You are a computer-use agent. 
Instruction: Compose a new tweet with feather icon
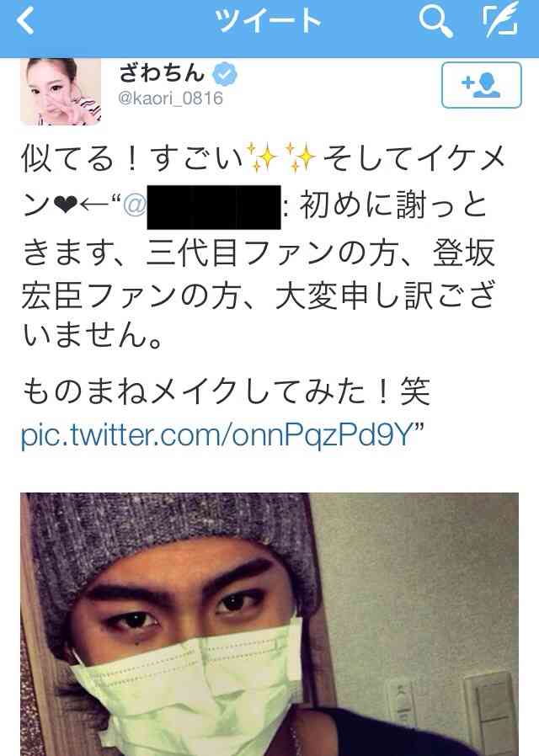(x=501, y=22)
